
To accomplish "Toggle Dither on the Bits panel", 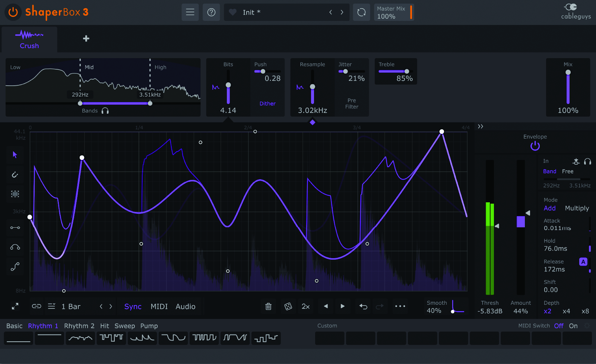I will pos(267,104).
